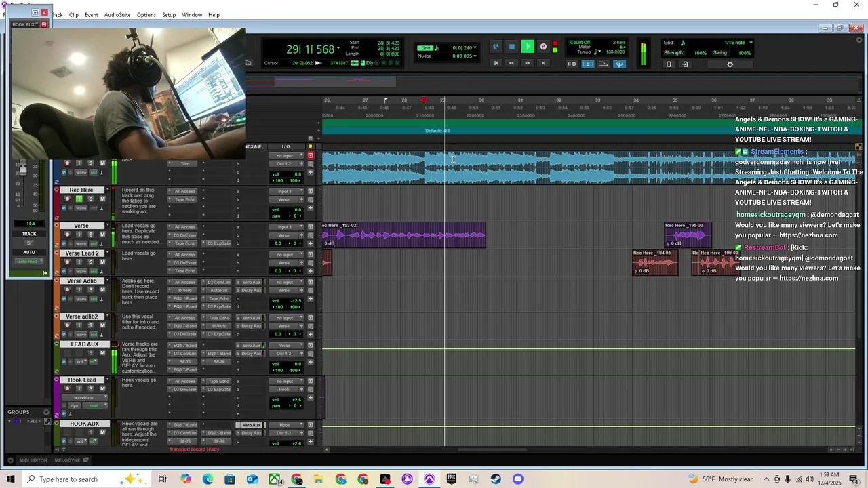The height and width of the screenshot is (488, 868).
Task: Solo the HOOK AUX track
Action: (90, 432)
